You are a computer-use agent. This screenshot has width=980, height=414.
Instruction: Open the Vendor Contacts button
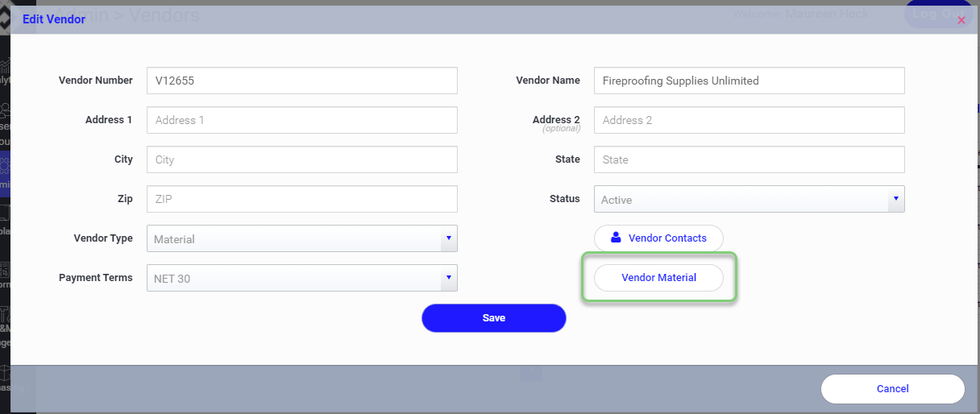(658, 238)
